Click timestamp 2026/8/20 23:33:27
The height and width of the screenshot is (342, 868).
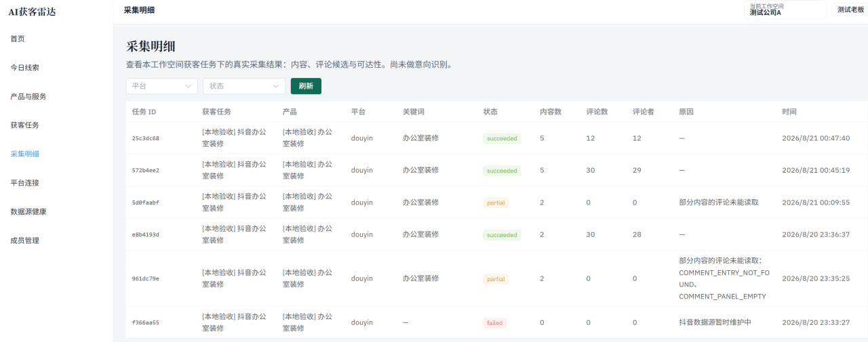click(816, 323)
